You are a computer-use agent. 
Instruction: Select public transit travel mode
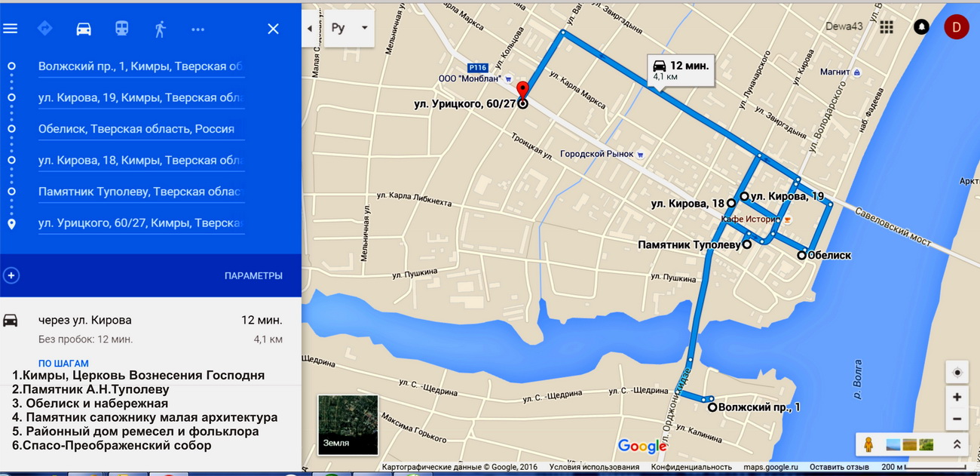[121, 29]
